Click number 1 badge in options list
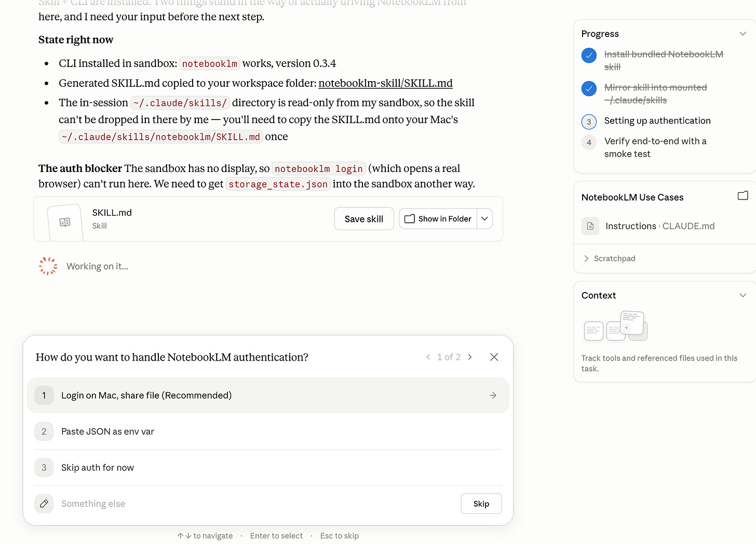Screen dimensions: 756x544 44,395
